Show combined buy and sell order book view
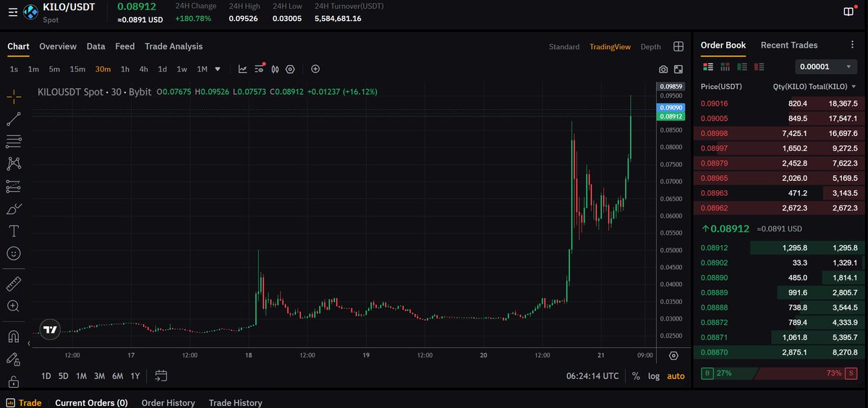Viewport: 868px width, 408px height. tap(708, 67)
